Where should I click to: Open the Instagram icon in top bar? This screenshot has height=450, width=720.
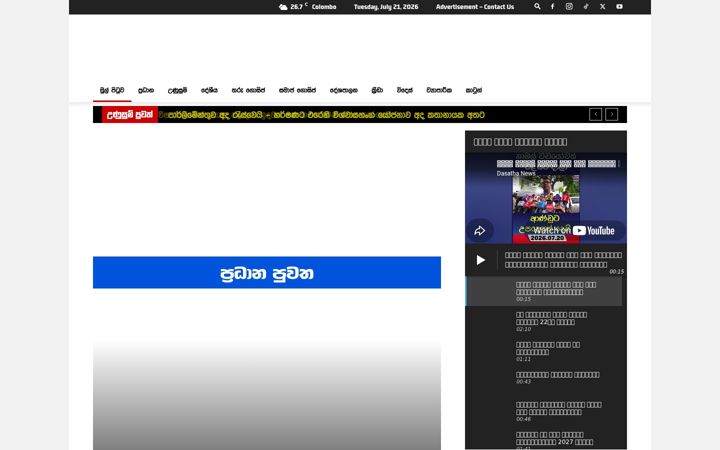[x=569, y=6]
